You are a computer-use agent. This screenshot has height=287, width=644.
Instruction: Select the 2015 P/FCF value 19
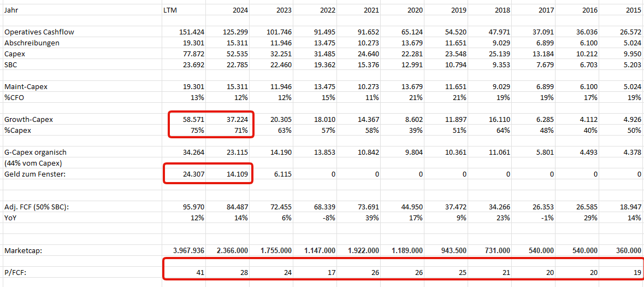coord(636,272)
